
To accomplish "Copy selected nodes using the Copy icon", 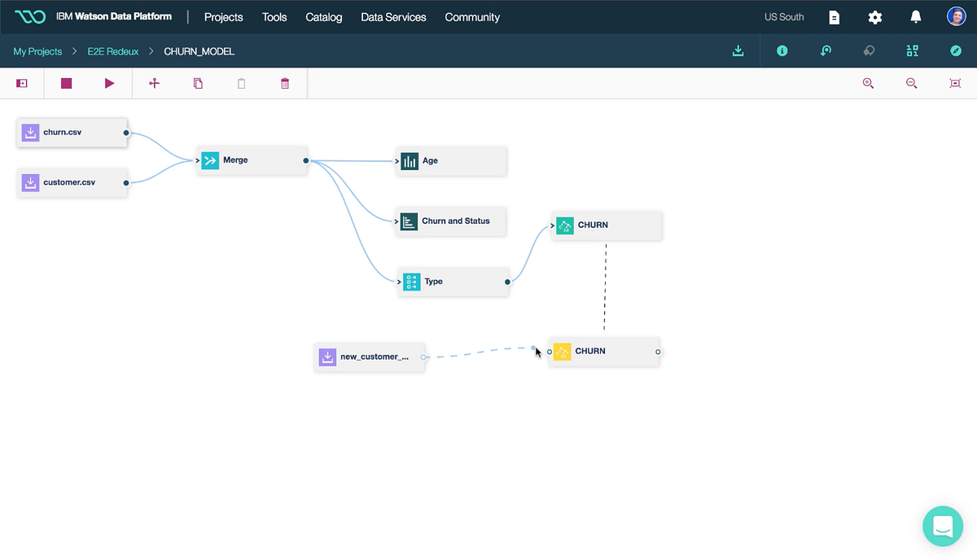I will 198,83.
